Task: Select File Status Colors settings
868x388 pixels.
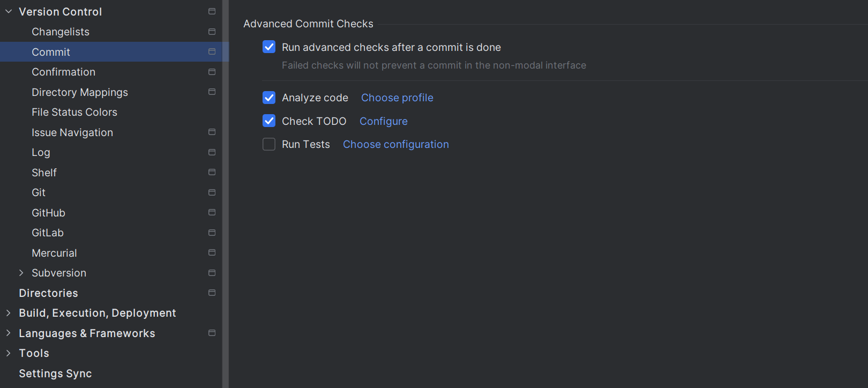Action: tap(74, 112)
